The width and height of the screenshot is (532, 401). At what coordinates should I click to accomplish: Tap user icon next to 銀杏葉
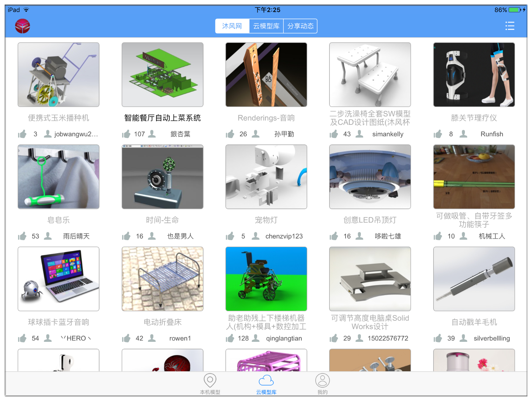point(152,134)
